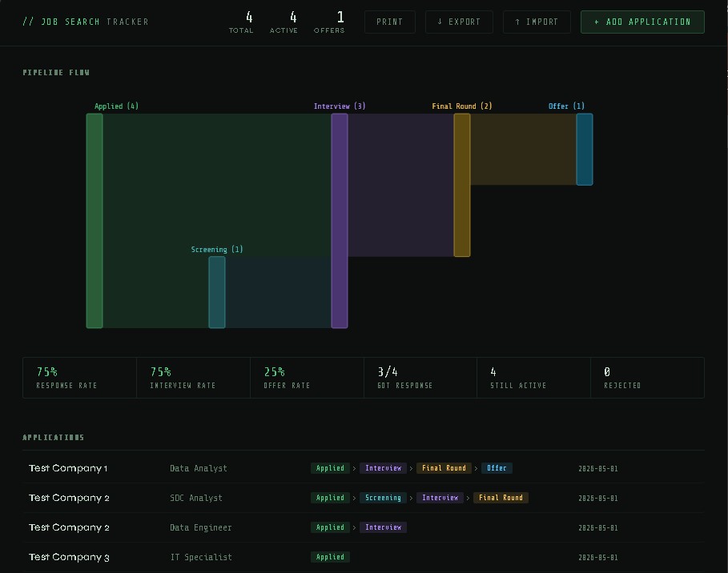Click the date in Data Analyst row
This screenshot has height=573, width=728.
[598, 469]
